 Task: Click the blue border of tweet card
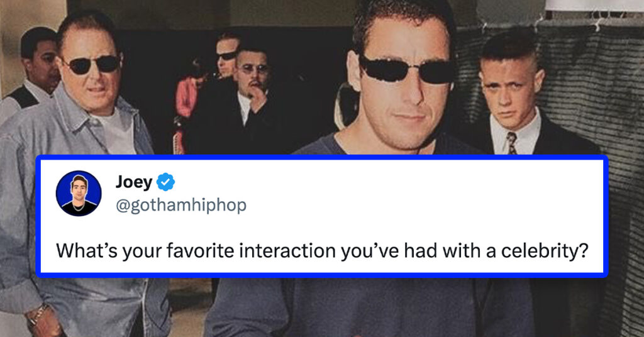click(322, 157)
